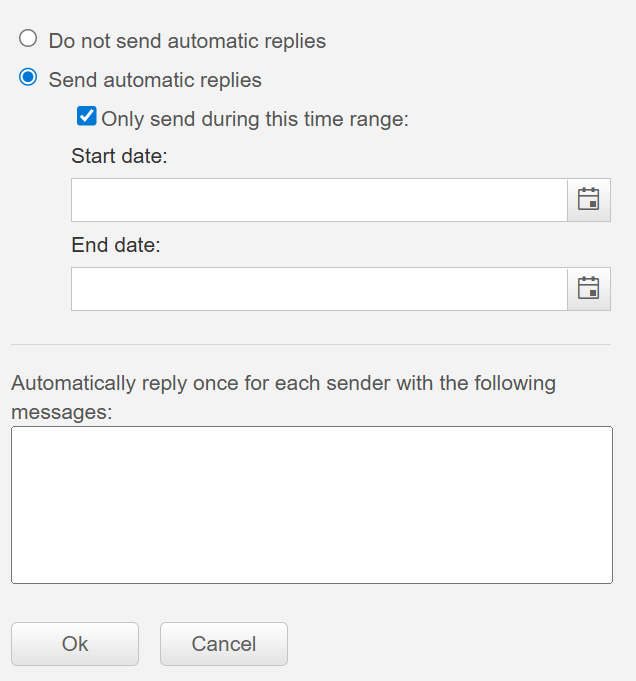Click the "End date:" label
This screenshot has height=681, width=636.
[x=116, y=245]
